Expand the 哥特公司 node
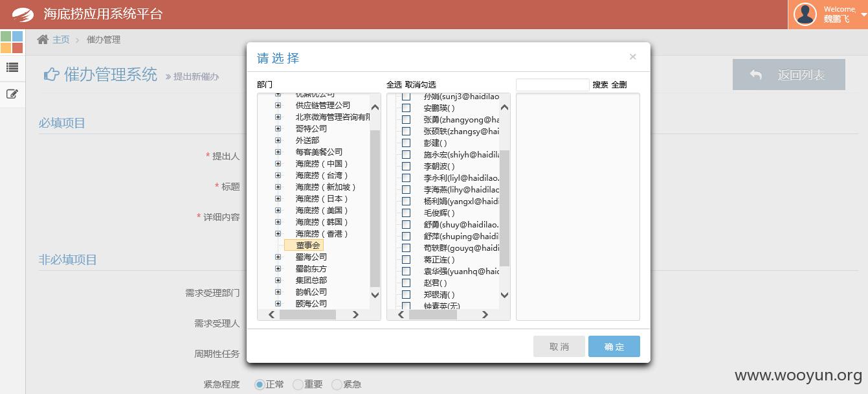 tap(278, 128)
